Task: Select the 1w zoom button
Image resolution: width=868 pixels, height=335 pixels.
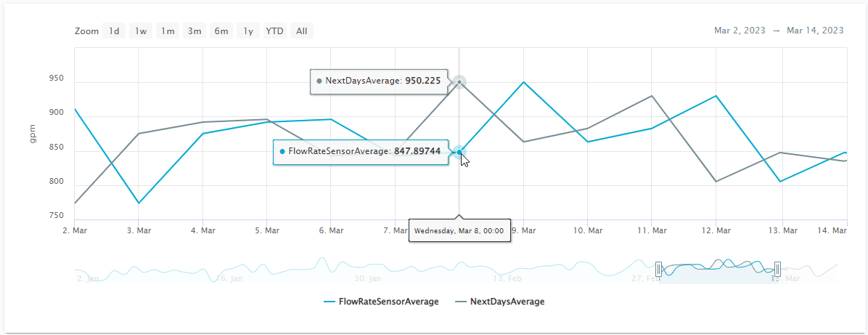Action: [x=141, y=31]
